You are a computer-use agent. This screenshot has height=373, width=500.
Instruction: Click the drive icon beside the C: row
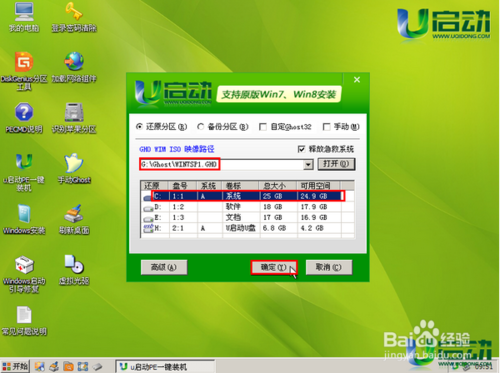tap(147, 197)
